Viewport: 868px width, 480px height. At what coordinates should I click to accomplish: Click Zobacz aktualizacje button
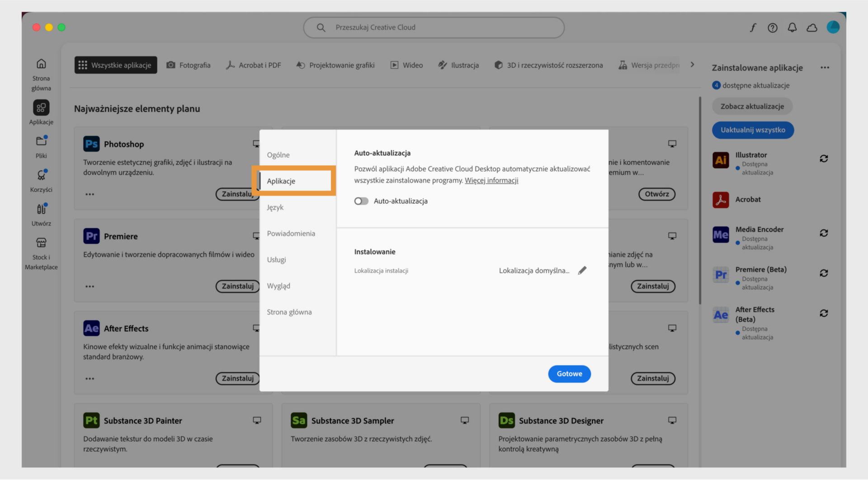click(x=752, y=107)
